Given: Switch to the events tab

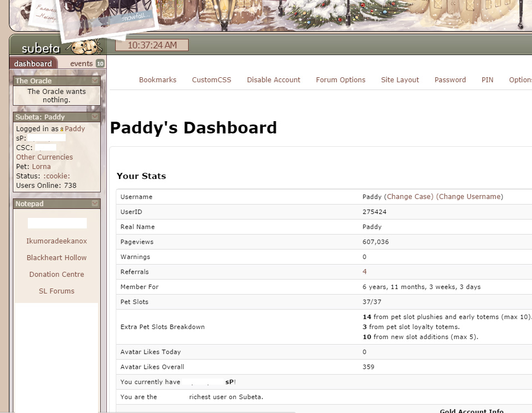Looking at the screenshot, I should (81, 63).
